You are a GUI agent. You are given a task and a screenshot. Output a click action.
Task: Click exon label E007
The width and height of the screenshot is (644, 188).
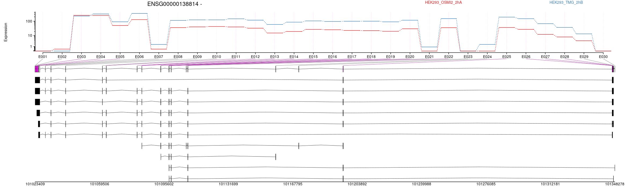point(159,57)
